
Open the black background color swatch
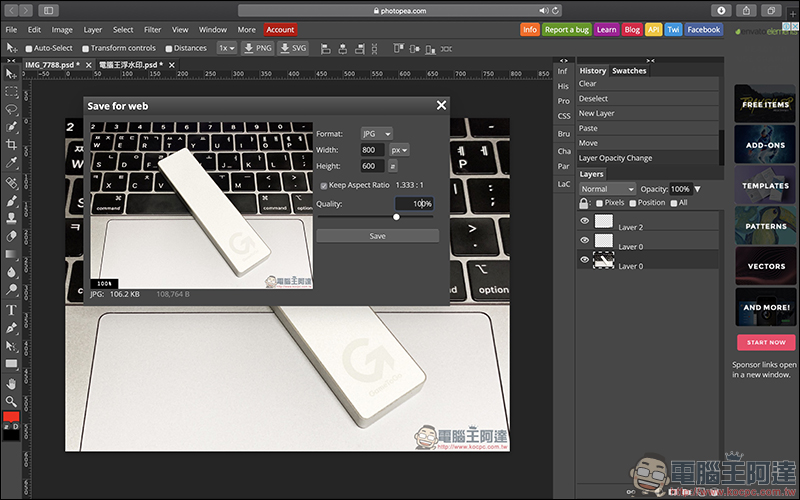[x=11, y=435]
